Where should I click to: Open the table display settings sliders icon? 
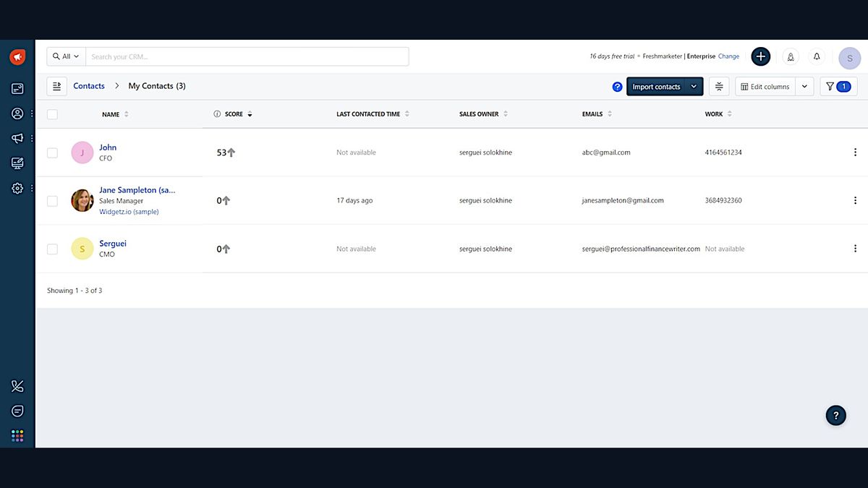pyautogui.click(x=719, y=87)
